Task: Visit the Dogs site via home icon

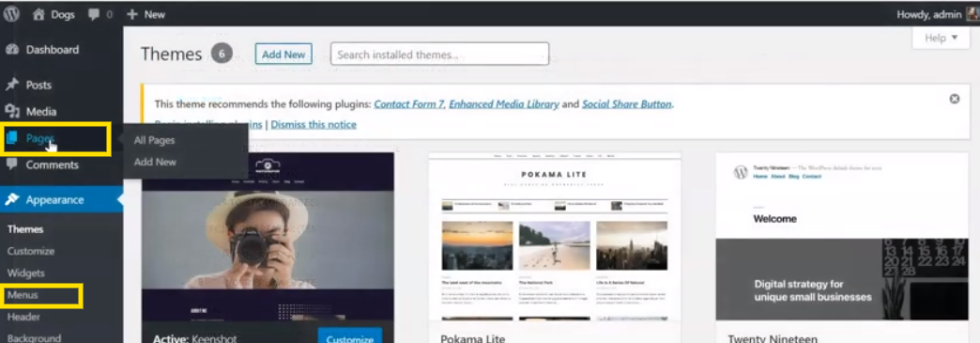Action: (38, 14)
